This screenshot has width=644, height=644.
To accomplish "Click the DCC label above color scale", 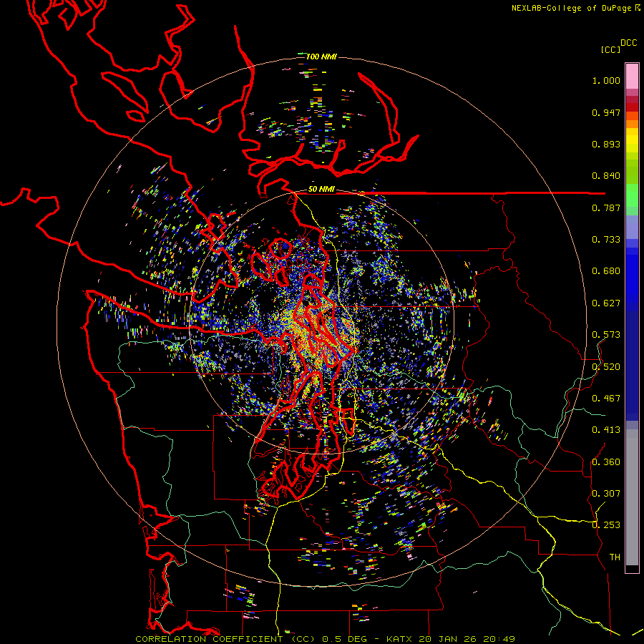I will pos(628,43).
